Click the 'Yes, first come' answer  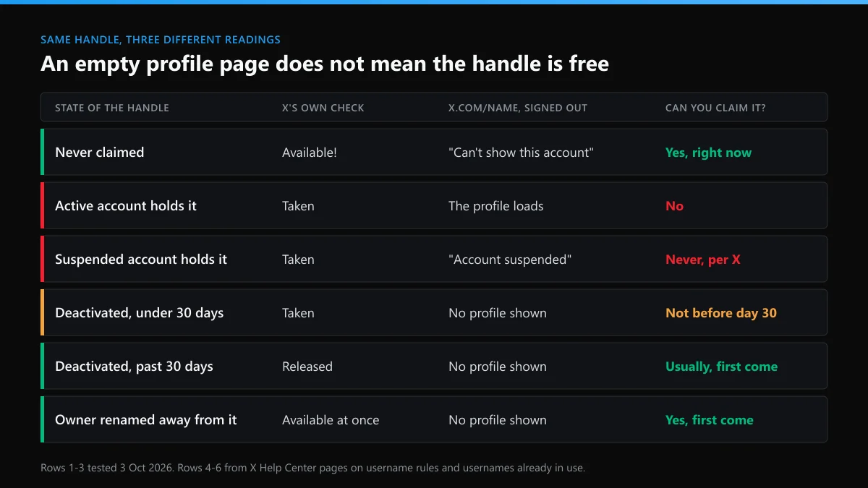click(x=710, y=420)
